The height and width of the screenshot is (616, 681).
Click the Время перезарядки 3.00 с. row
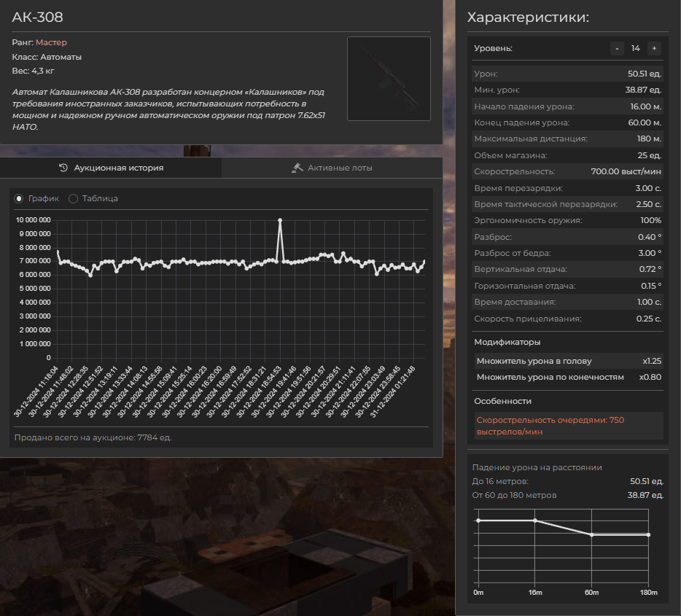567,188
